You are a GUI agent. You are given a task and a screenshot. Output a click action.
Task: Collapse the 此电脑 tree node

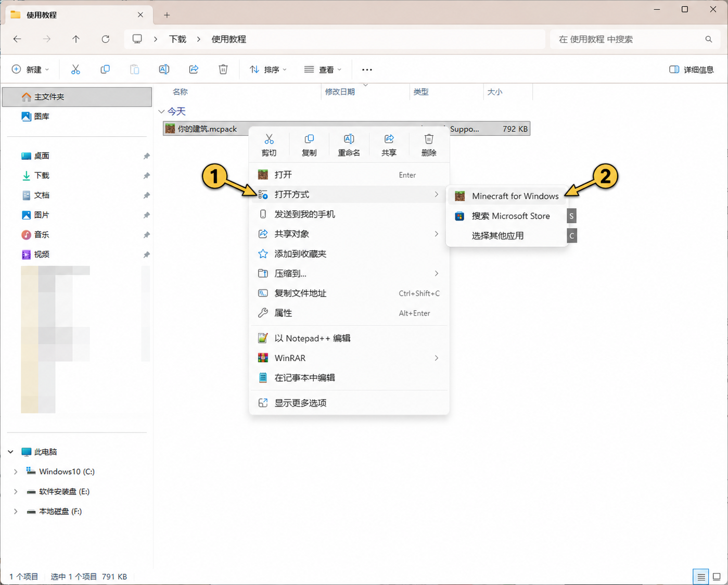[x=10, y=452]
